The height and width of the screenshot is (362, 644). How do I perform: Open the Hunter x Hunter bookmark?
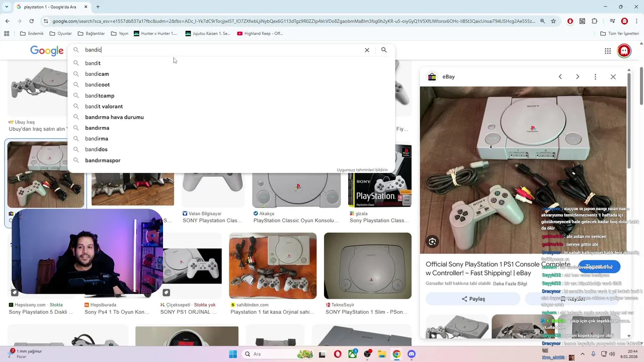[x=155, y=34]
